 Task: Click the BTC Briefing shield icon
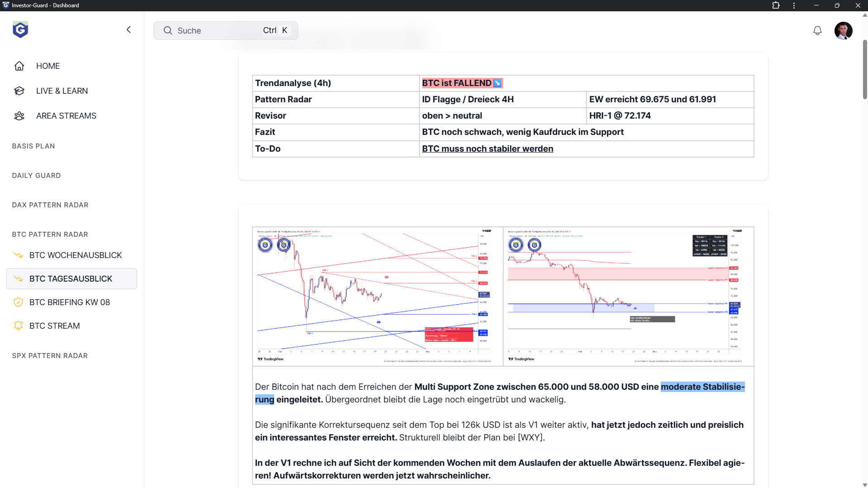18,302
